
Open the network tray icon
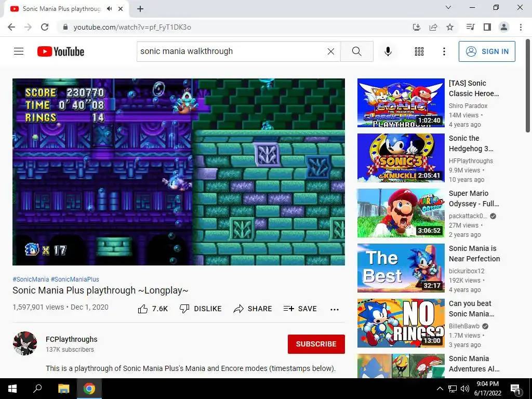453,389
